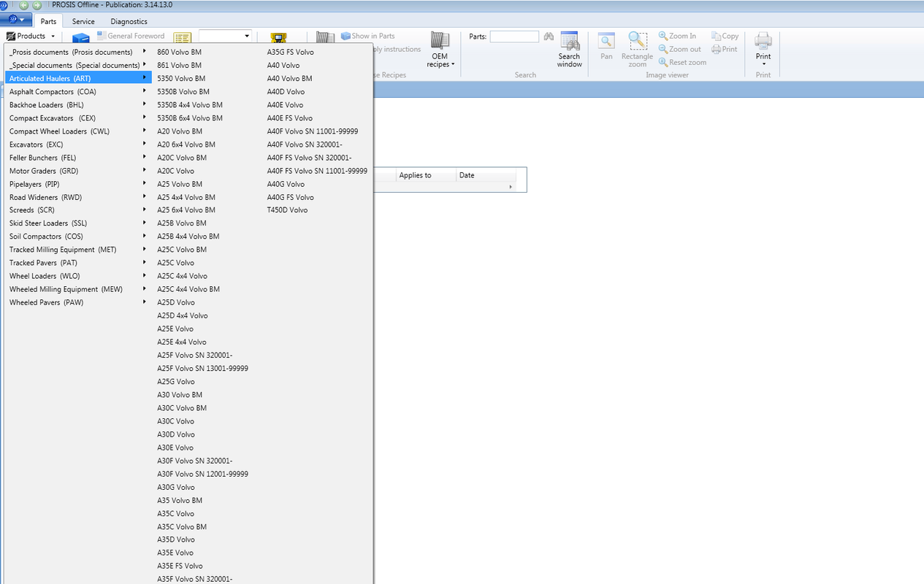Choose T450D Volvo model
924x584 pixels.
tap(288, 210)
